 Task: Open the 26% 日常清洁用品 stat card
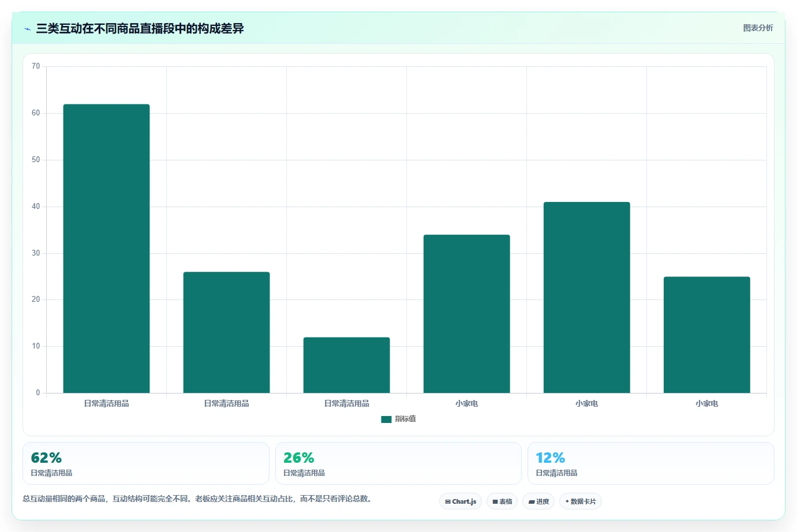398,463
